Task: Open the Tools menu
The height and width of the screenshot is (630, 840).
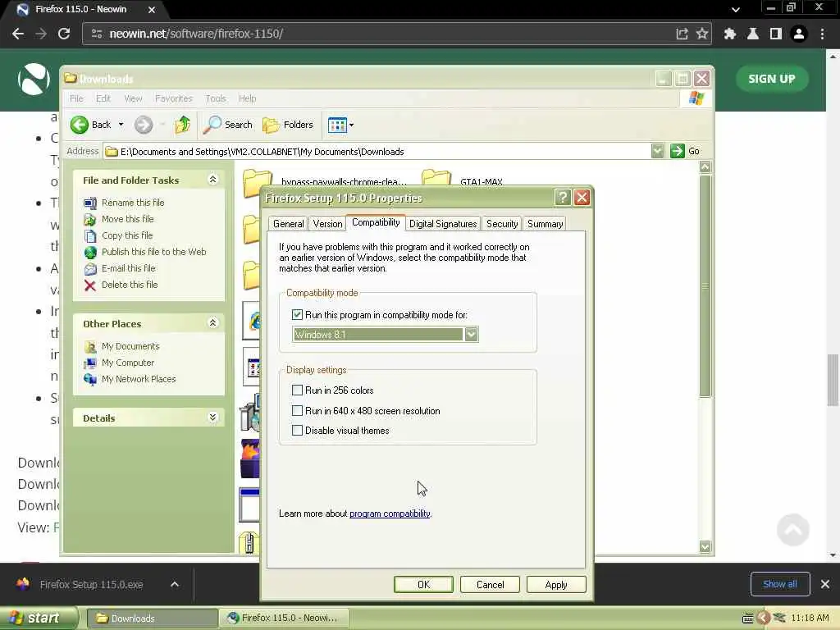Action: click(x=216, y=98)
